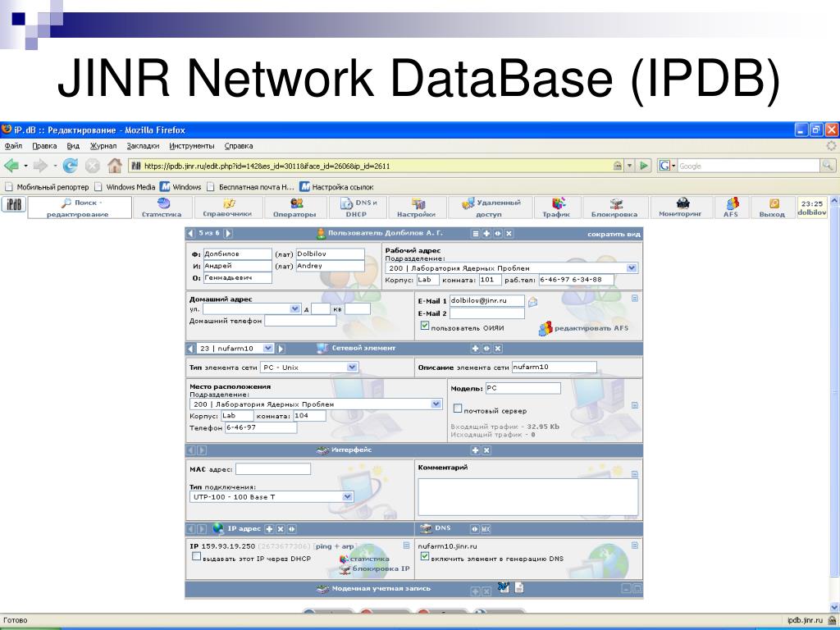Open IP статистика link
The width and height of the screenshot is (840, 630).
(364, 559)
